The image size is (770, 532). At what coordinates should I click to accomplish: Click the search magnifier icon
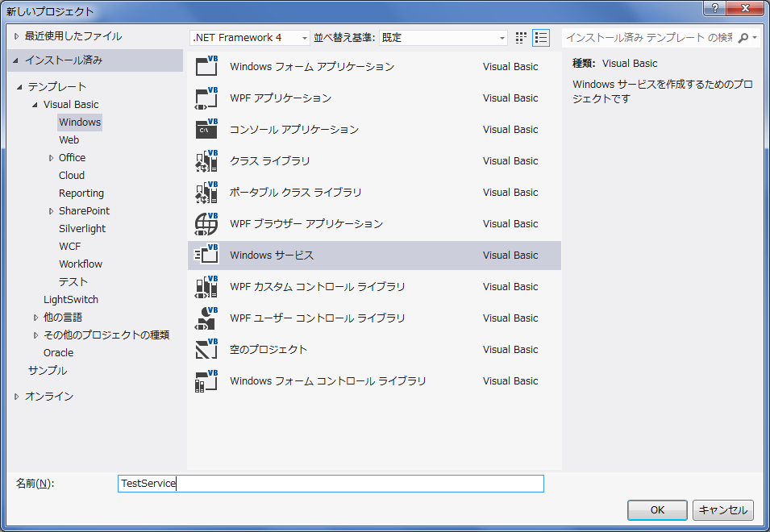pos(743,38)
